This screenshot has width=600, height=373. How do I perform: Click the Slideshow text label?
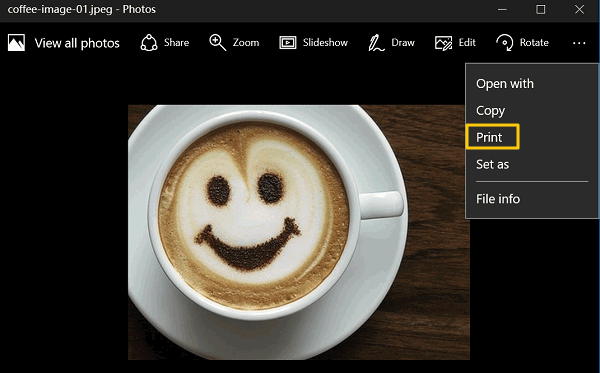325,42
